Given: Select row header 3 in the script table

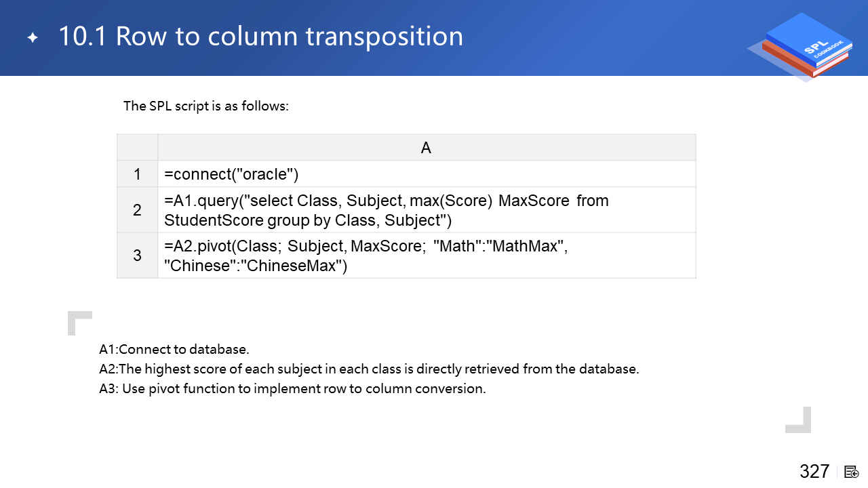Looking at the screenshot, I should point(137,256).
